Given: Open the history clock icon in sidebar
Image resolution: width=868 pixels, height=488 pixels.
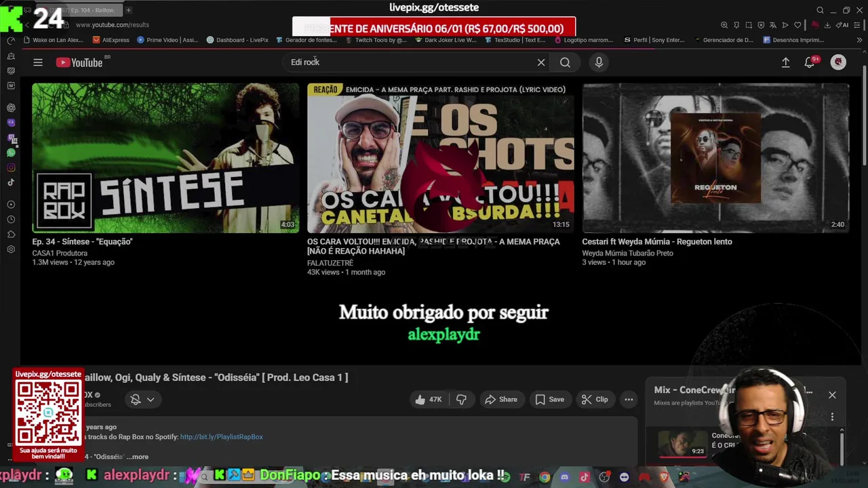Looking at the screenshot, I should click(11, 219).
